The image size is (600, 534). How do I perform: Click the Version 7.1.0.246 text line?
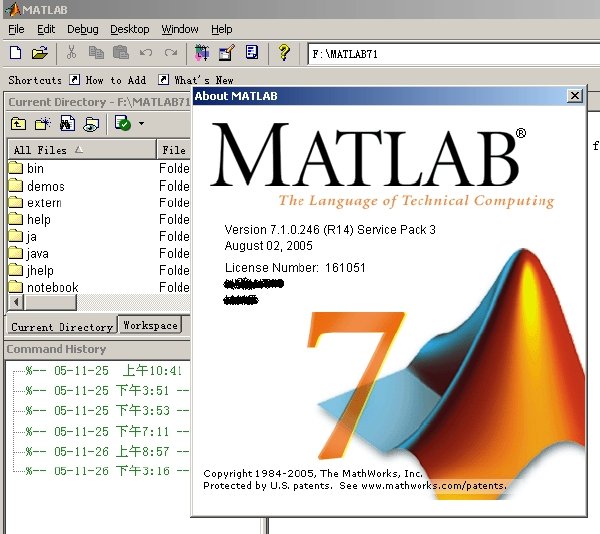[x=330, y=230]
